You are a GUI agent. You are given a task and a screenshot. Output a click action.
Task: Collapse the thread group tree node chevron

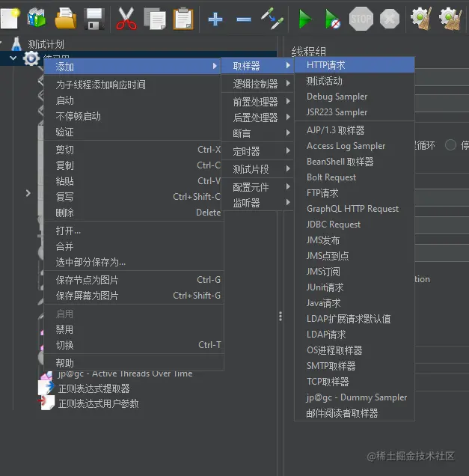tap(13, 58)
